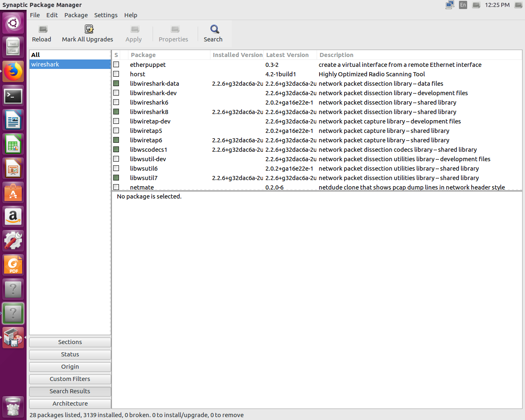
Task: Open the Trash in the launcher
Action: coord(13,406)
